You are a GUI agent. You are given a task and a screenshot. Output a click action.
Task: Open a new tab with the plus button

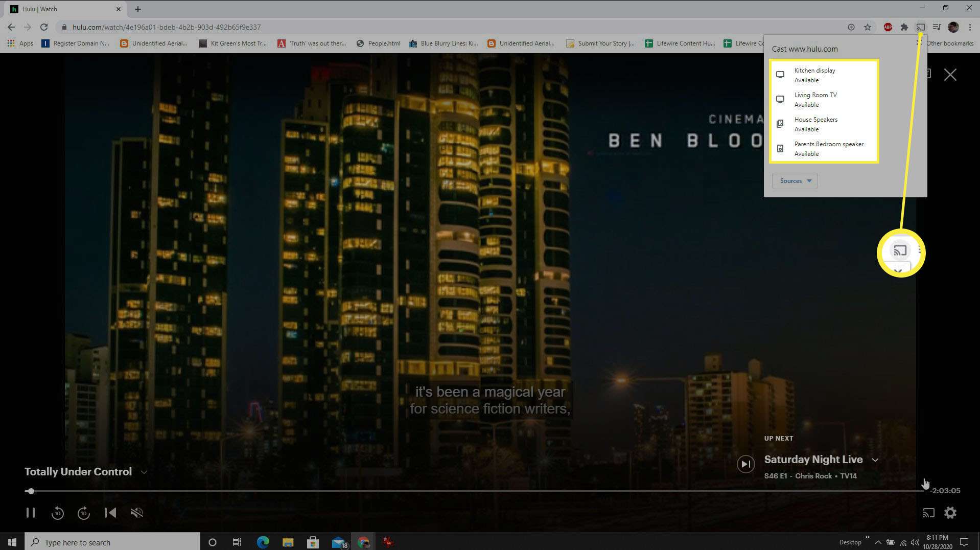(x=138, y=9)
